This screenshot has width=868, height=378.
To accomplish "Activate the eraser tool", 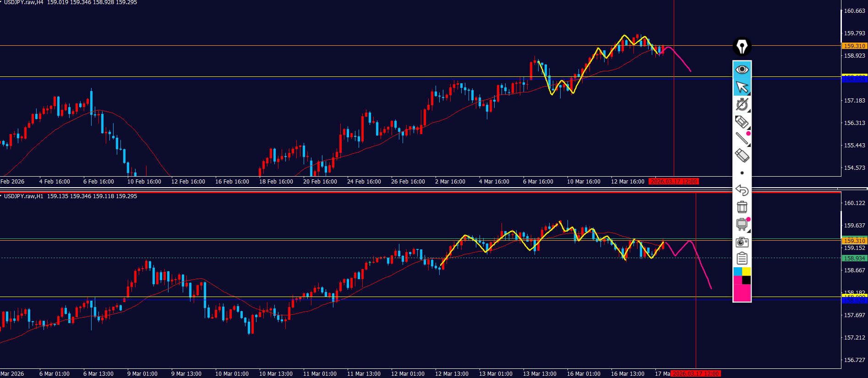I will point(742,156).
